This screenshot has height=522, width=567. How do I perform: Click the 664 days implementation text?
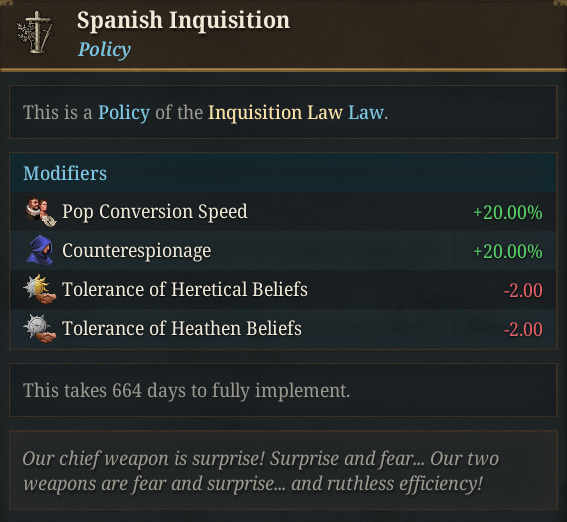tap(186, 391)
